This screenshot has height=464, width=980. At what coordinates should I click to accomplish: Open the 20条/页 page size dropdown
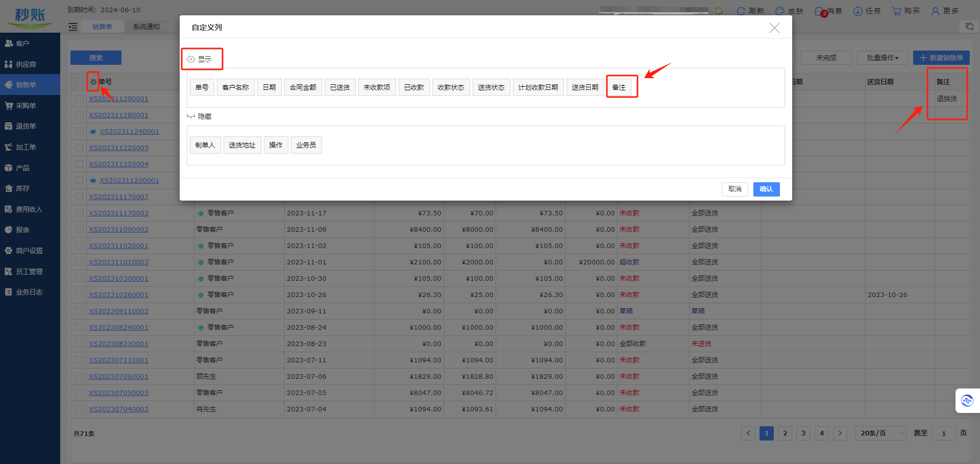pos(881,433)
